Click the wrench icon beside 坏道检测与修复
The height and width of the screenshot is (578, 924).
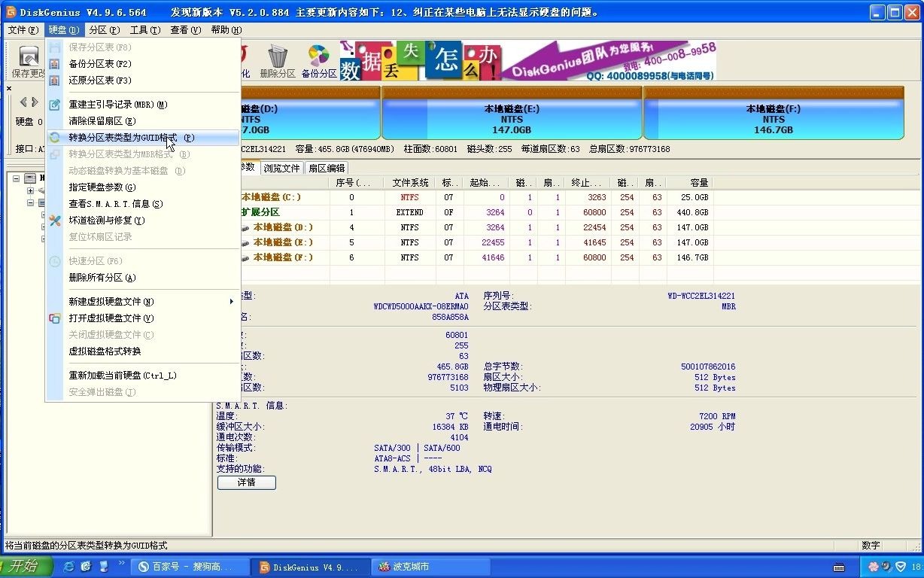pyautogui.click(x=56, y=221)
